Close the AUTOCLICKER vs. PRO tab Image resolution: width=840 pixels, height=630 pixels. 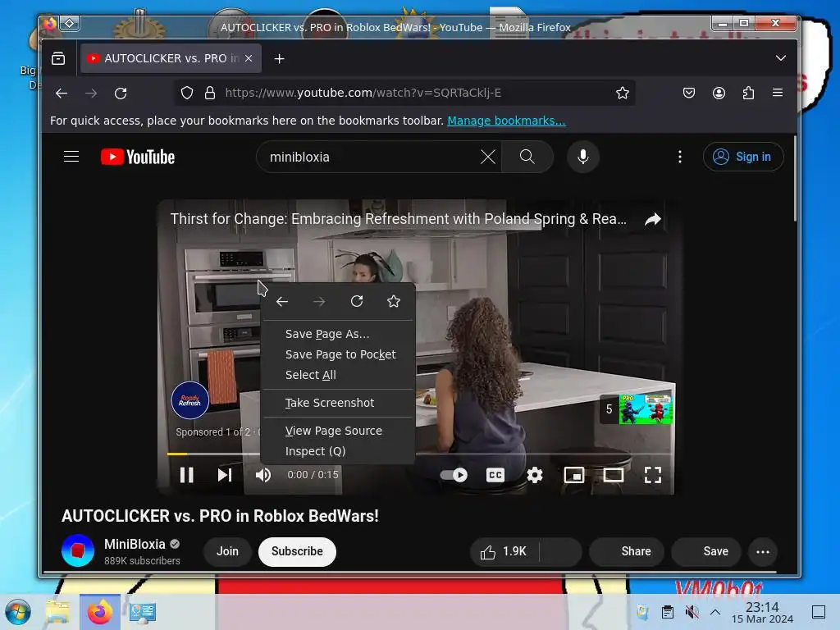tap(249, 58)
